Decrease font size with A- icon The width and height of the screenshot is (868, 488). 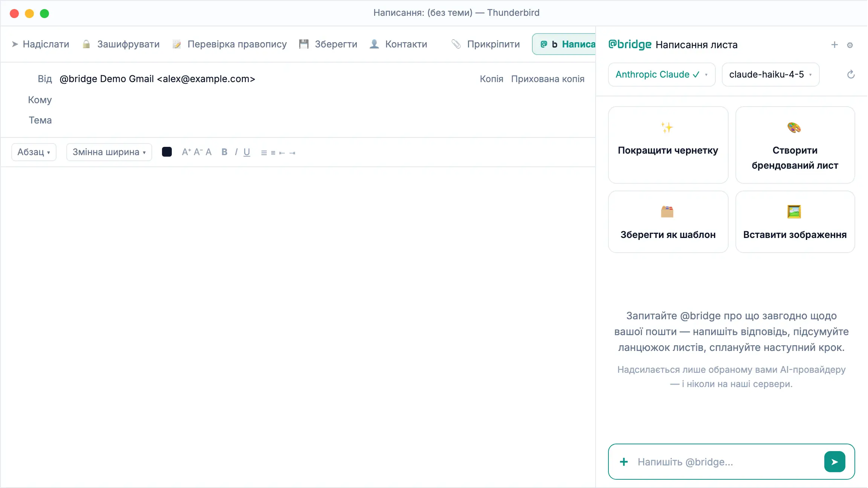(x=198, y=152)
